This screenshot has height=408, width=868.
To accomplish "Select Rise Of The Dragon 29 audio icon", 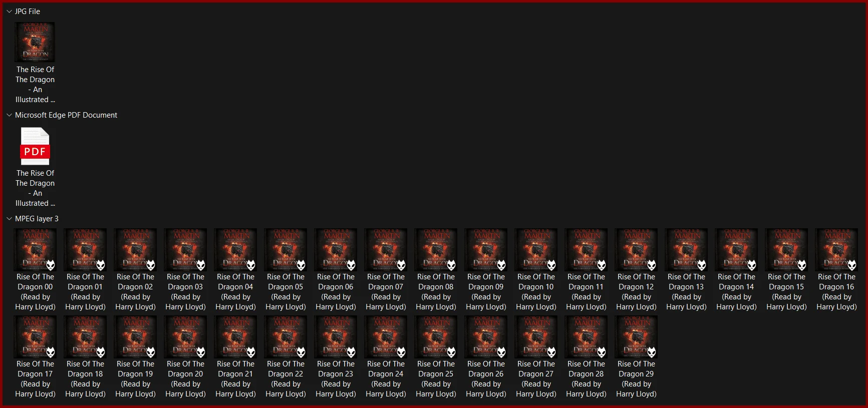I will [636, 337].
